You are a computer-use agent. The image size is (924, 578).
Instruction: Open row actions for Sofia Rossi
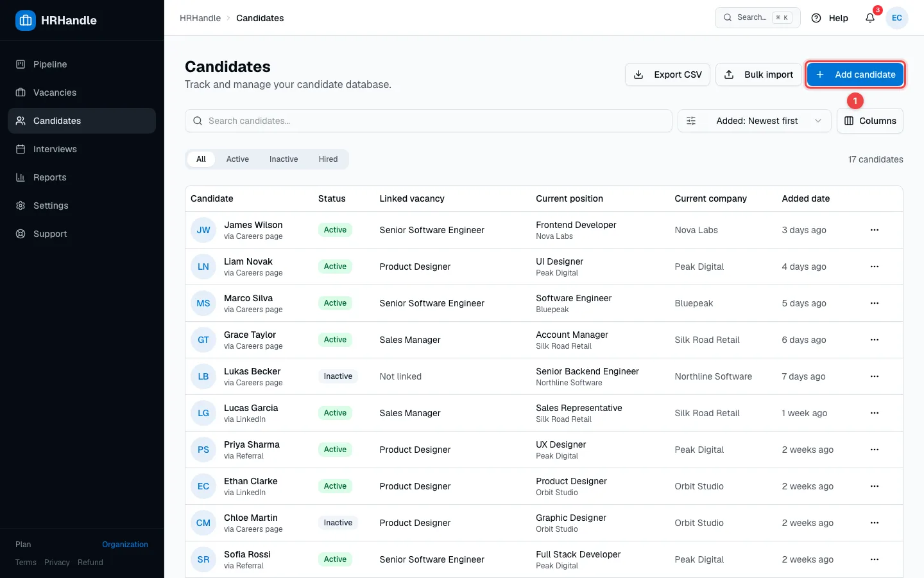point(875,559)
